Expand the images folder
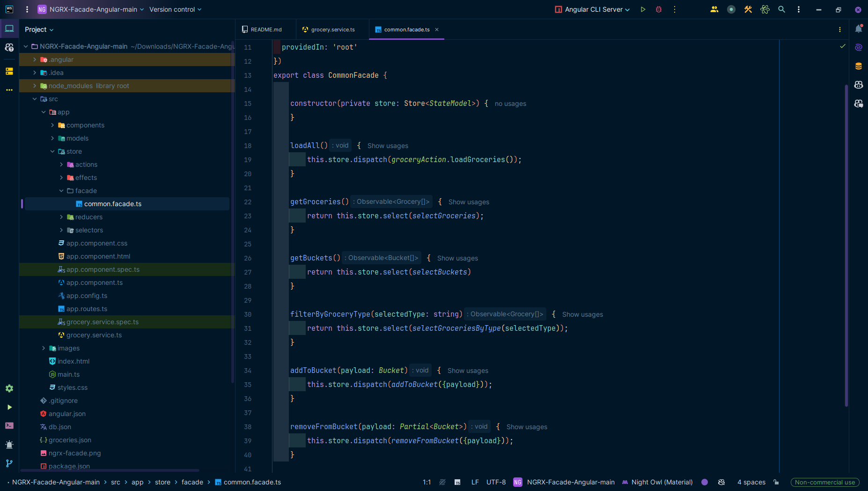The image size is (868, 491). pyautogui.click(x=44, y=348)
